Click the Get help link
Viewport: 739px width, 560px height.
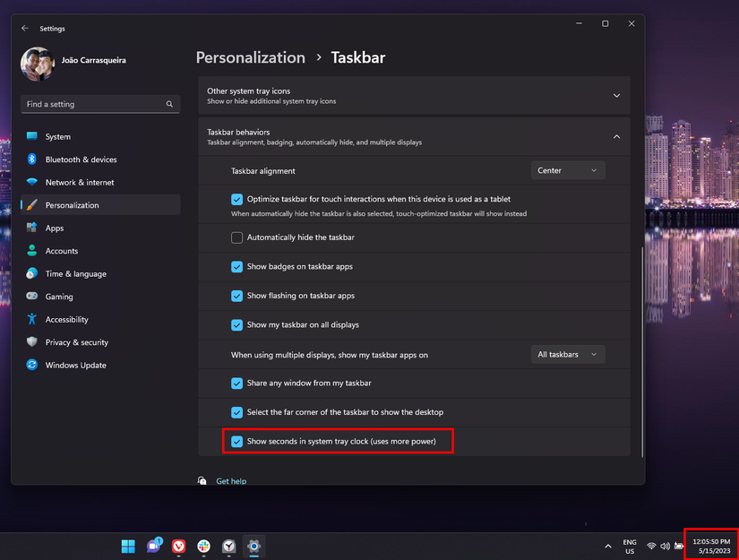(x=231, y=480)
